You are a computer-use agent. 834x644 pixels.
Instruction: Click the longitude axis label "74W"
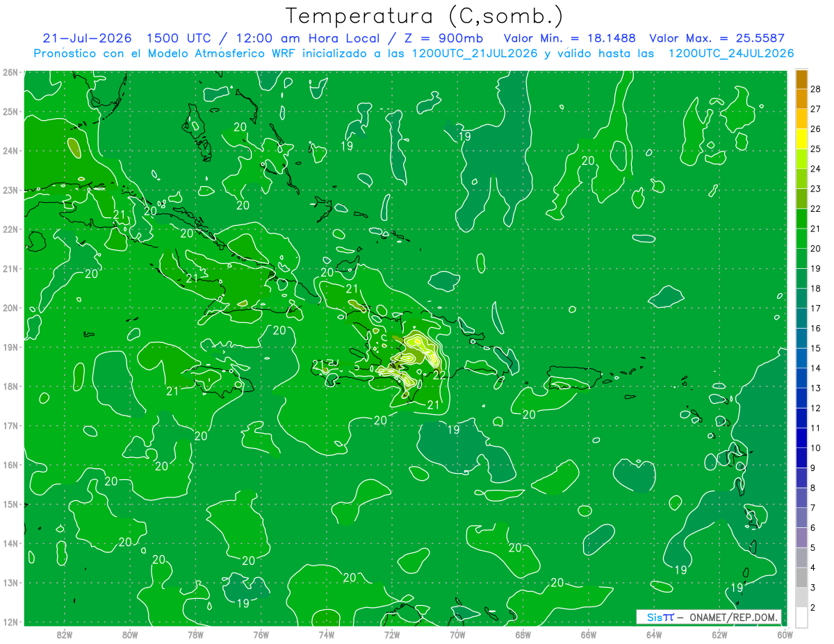click(x=327, y=634)
